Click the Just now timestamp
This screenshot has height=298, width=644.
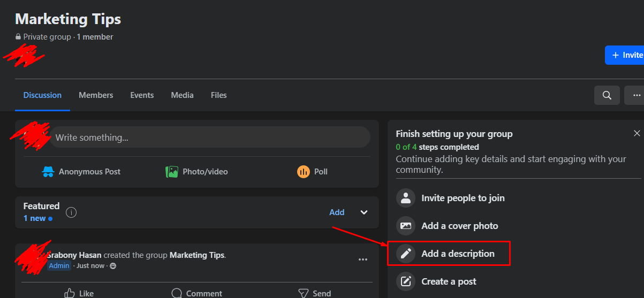tap(90, 266)
